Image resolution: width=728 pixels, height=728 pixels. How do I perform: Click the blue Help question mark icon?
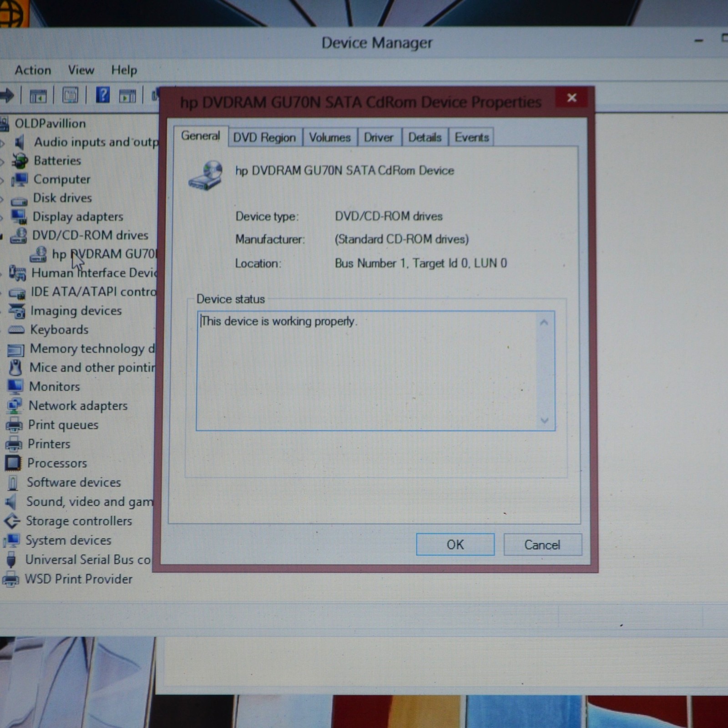coord(103,95)
